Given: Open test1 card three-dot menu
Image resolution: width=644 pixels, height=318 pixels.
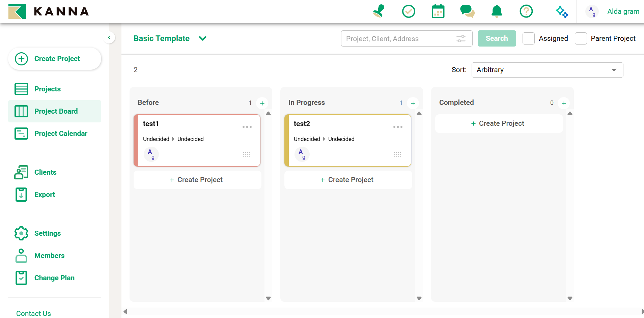Looking at the screenshot, I should [x=247, y=127].
